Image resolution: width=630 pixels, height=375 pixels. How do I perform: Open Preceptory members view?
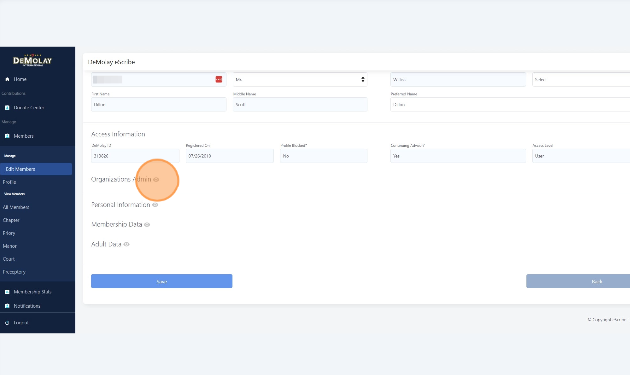click(14, 272)
